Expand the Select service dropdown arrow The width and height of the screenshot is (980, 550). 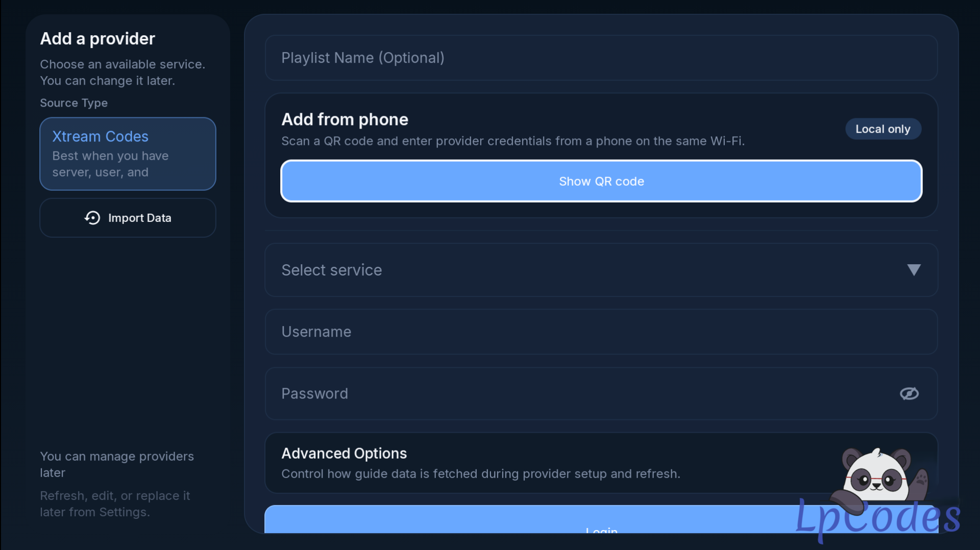[x=914, y=270]
